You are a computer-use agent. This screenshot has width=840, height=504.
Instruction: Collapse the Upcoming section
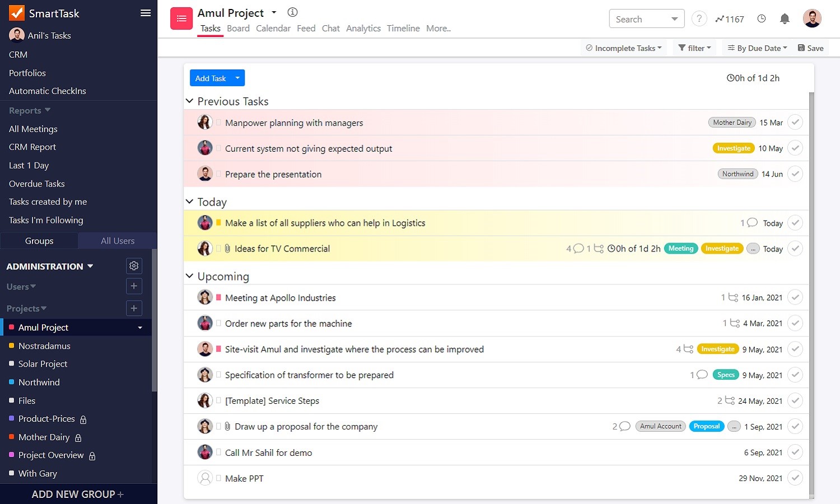click(x=189, y=276)
